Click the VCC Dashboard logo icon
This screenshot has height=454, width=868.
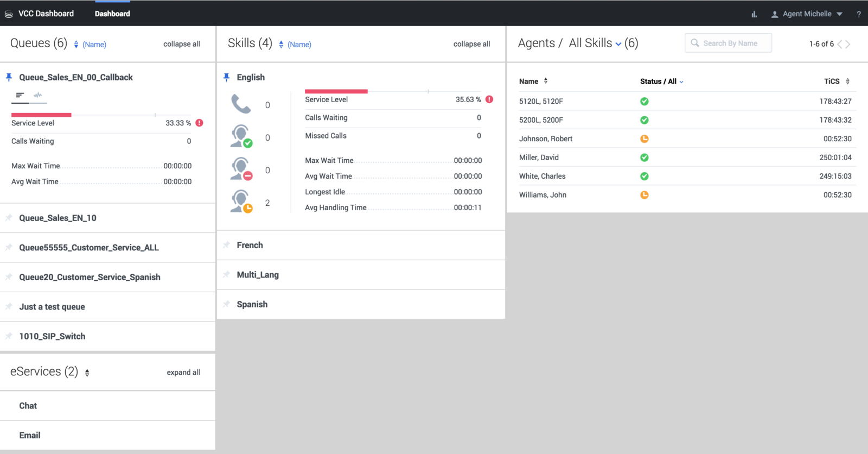(9, 14)
